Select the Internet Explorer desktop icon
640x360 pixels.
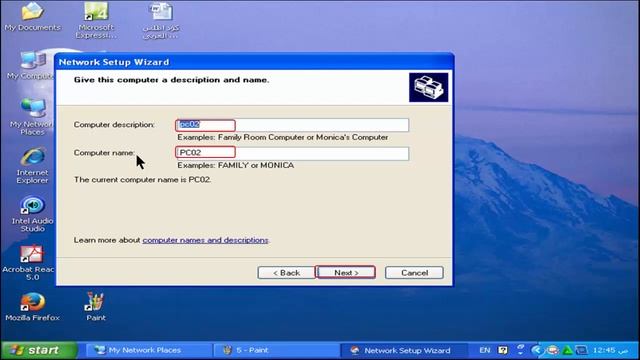point(32,166)
